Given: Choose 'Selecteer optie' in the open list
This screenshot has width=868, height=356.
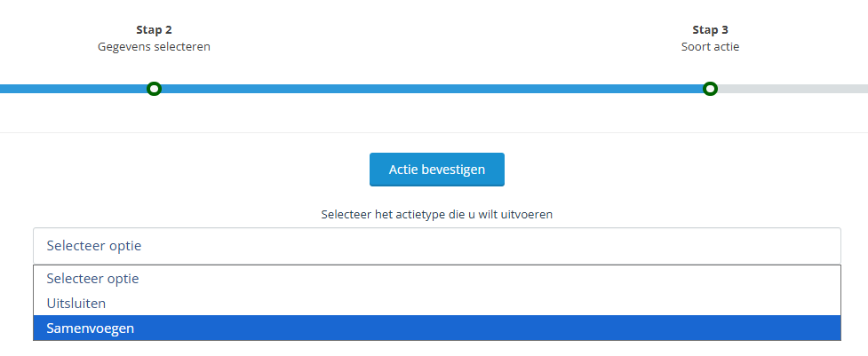Looking at the screenshot, I should [92, 278].
